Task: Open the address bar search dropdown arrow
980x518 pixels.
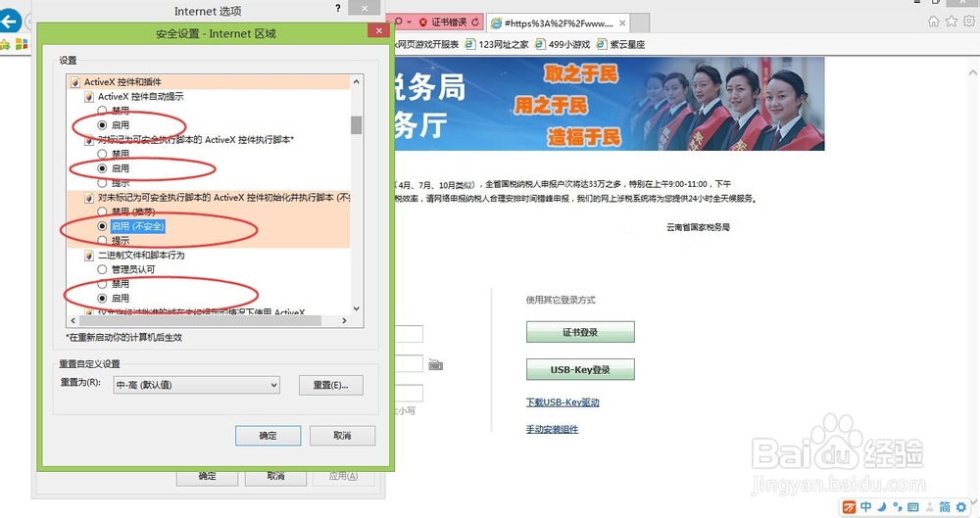Action: (x=409, y=23)
